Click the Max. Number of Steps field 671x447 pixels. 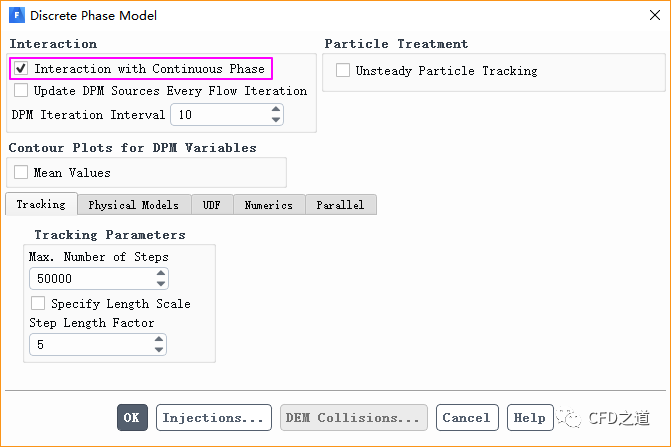[x=90, y=279]
